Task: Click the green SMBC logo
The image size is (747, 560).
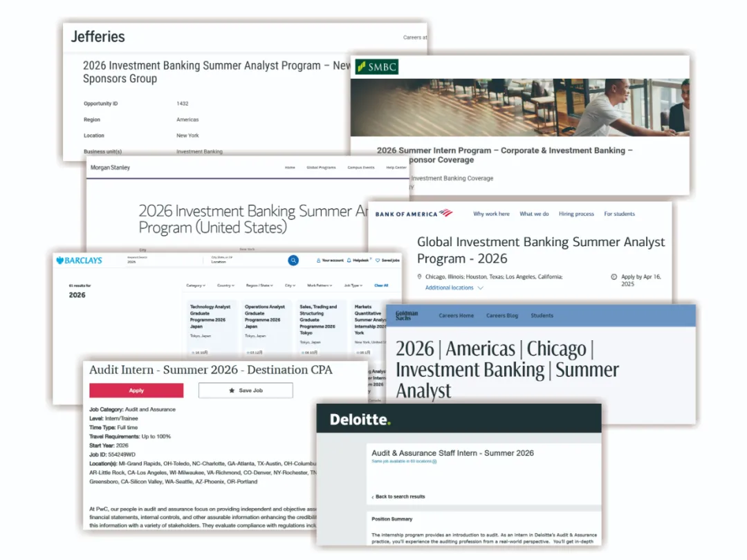Action: click(377, 67)
